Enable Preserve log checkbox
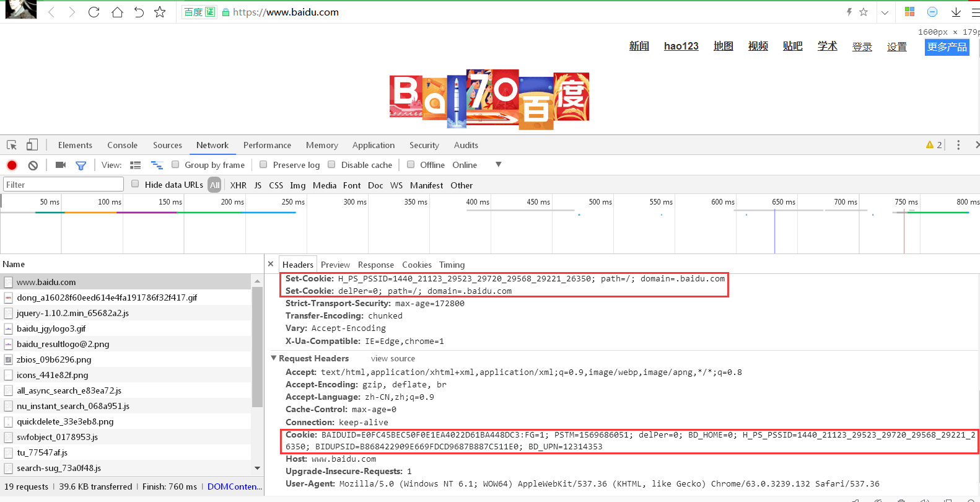Viewport: 980px width, 502px height. (263, 164)
